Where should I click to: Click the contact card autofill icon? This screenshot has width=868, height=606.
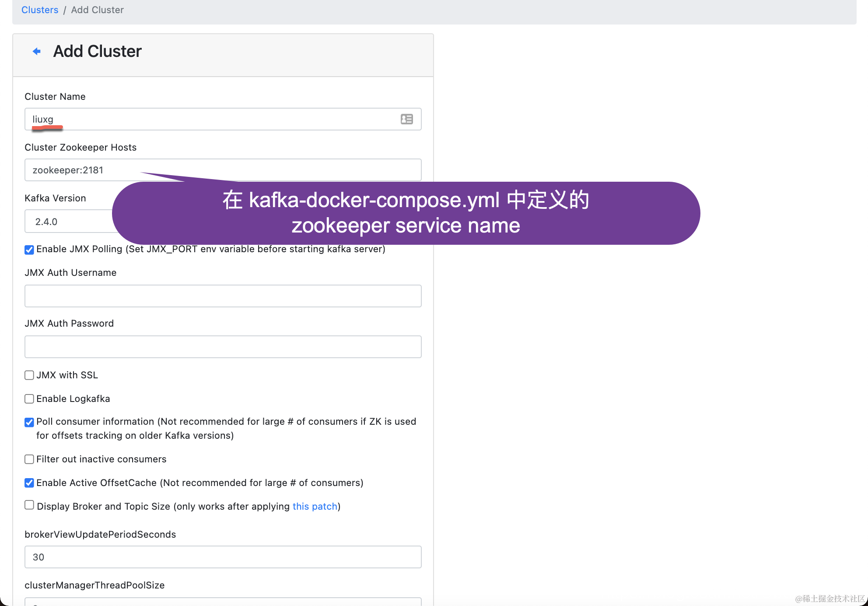pyautogui.click(x=406, y=119)
